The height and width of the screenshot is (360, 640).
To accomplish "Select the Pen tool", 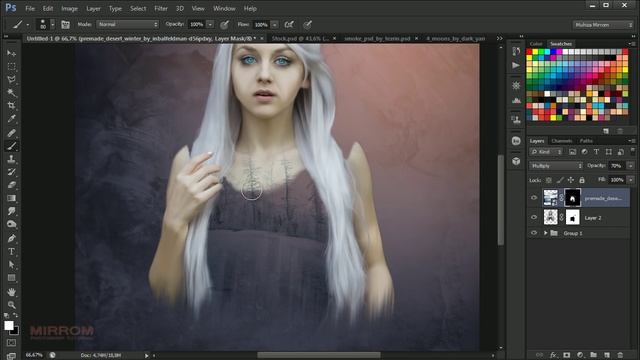I will pyautogui.click(x=11, y=238).
